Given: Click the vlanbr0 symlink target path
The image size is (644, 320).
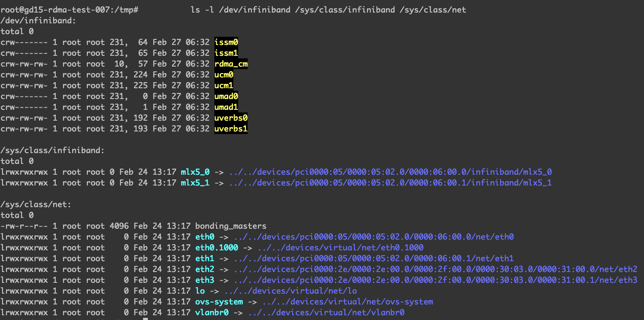Looking at the screenshot, I should (326, 313).
